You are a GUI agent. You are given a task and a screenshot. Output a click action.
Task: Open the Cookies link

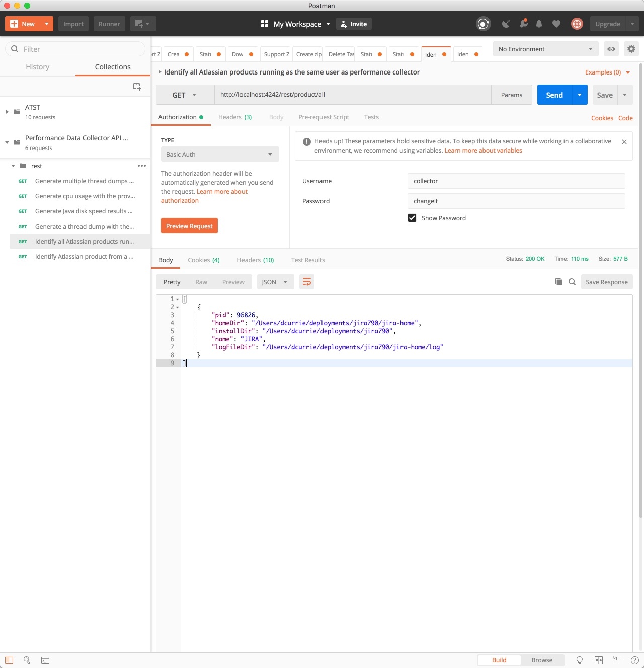click(602, 118)
